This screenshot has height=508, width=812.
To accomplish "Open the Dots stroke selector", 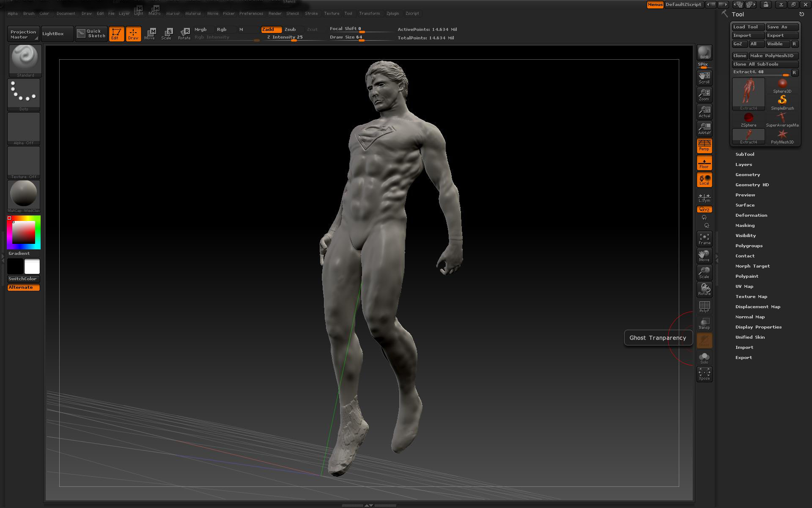I will (x=24, y=95).
